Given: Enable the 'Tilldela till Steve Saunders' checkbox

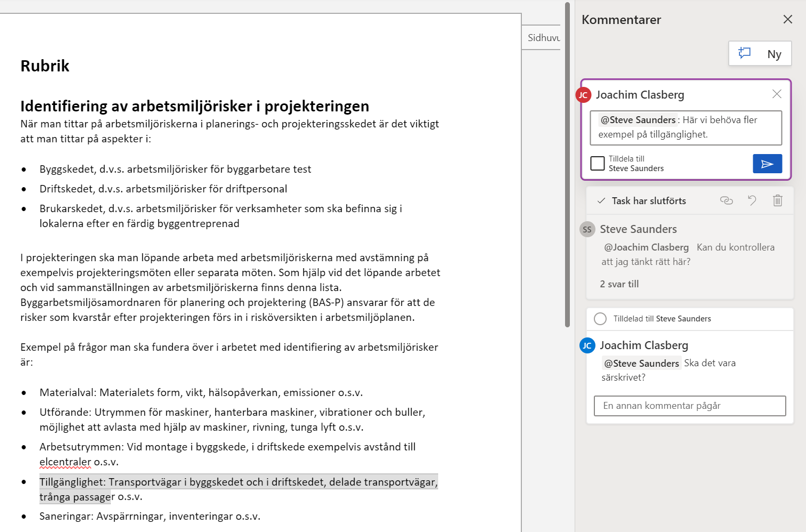Looking at the screenshot, I should point(597,163).
